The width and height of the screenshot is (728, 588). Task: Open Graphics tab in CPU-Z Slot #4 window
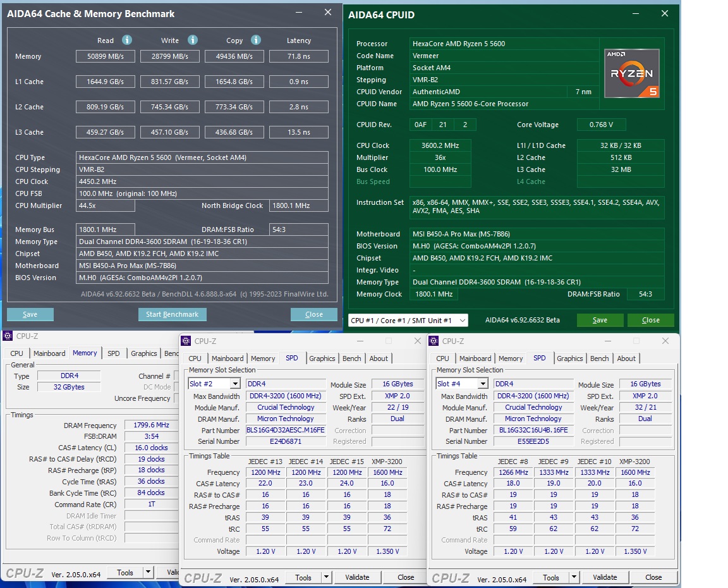pyautogui.click(x=570, y=358)
